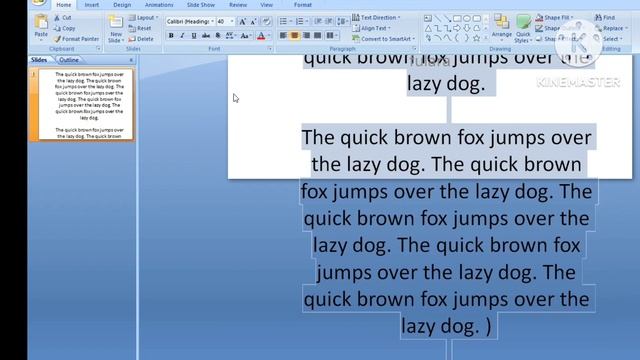Click the Clear All Formatting icon
Screen dimensions: 640x360
click(x=266, y=22)
